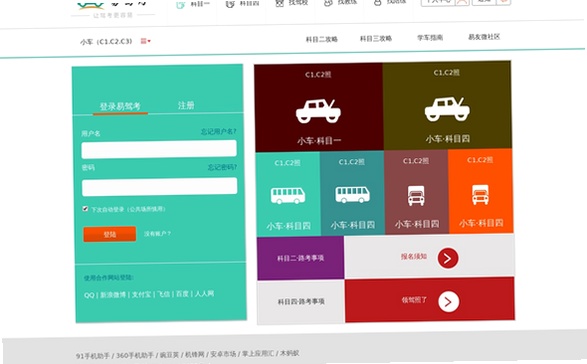
Task: Open 学车指南 in the navigation bar
Action: point(430,37)
